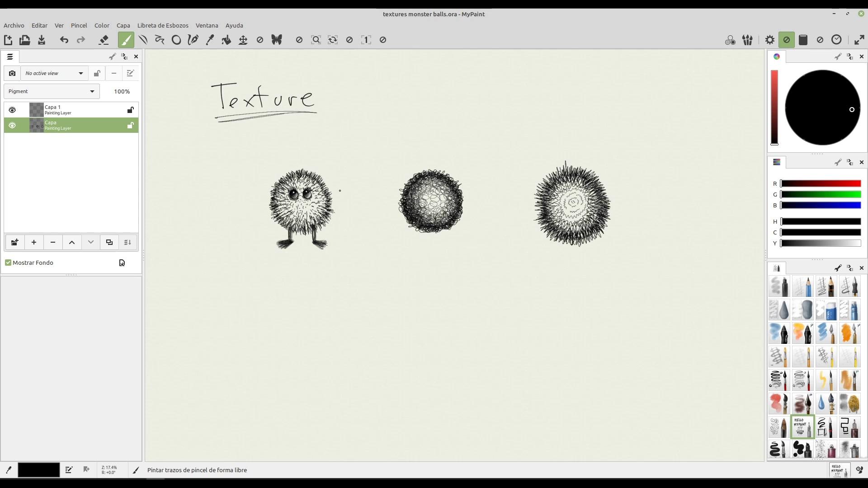Select the ellipse drawing tool
868x488 pixels.
point(176,40)
